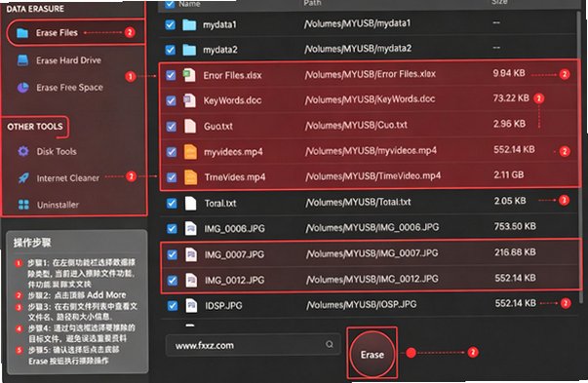Click the round Erase button

[x=372, y=354]
